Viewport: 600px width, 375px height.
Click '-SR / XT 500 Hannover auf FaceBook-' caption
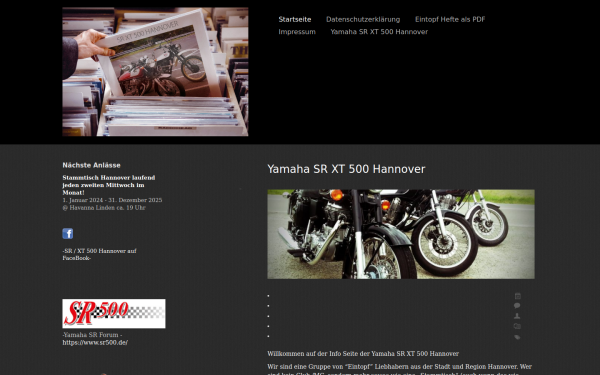click(99, 254)
